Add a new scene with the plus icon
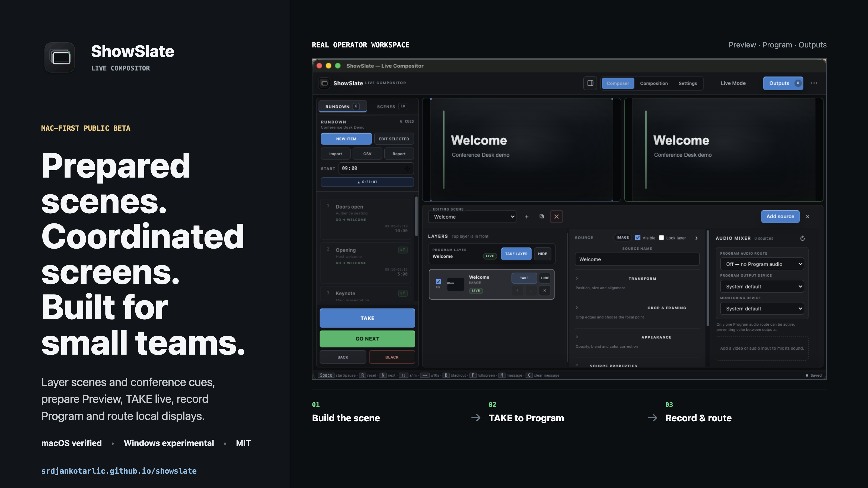Image resolution: width=868 pixels, height=488 pixels. coord(527,217)
